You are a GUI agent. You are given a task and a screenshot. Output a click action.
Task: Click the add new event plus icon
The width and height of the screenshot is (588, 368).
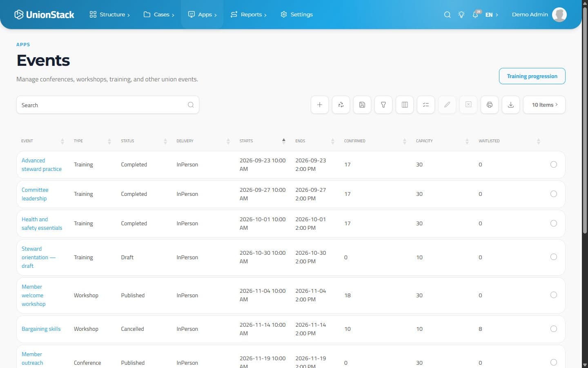coord(320,105)
